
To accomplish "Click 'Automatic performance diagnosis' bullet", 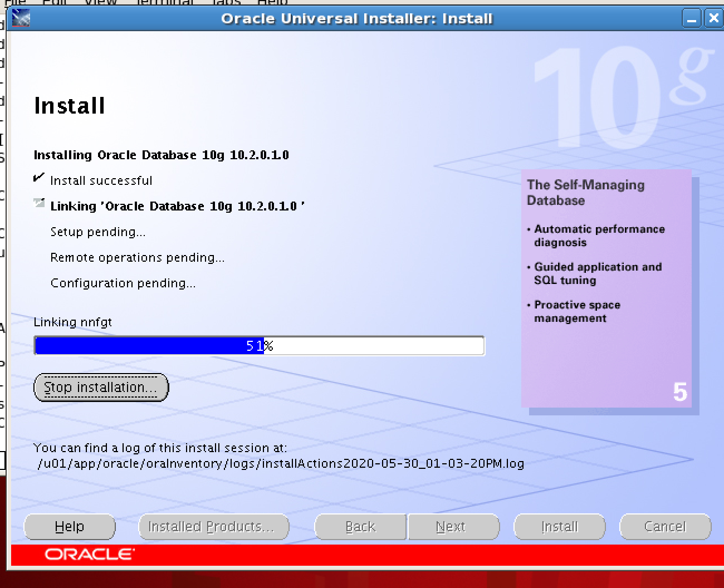I will click(x=599, y=236).
